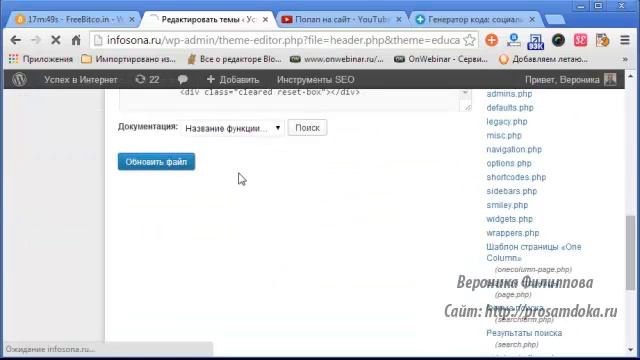Close the FreeBitco.in tab

coord(132,19)
